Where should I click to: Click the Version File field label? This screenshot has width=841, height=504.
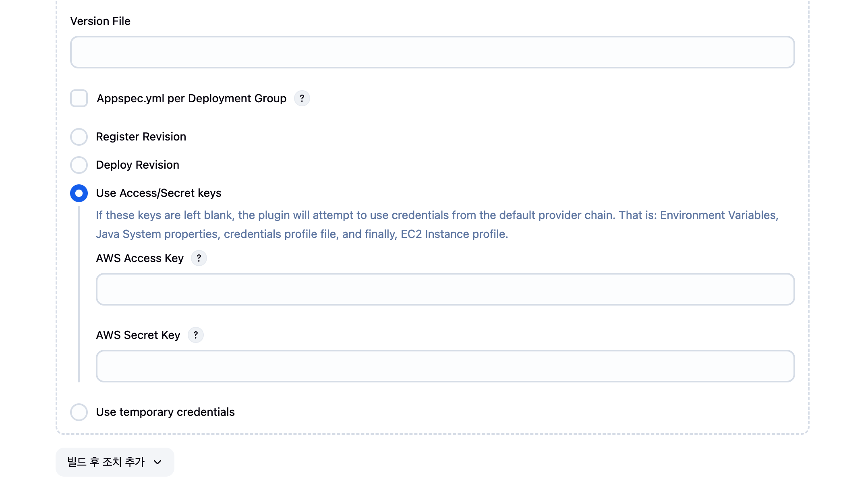(x=100, y=21)
